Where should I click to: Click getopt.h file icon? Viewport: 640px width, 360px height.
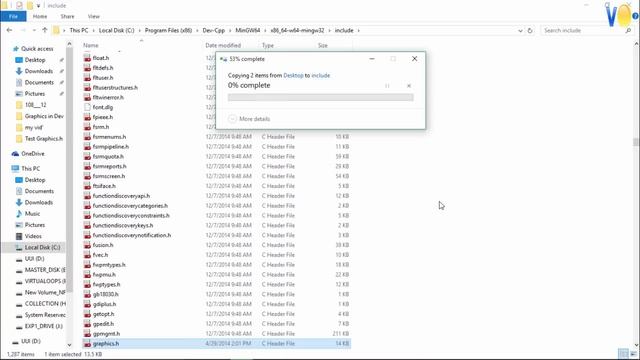[87, 314]
